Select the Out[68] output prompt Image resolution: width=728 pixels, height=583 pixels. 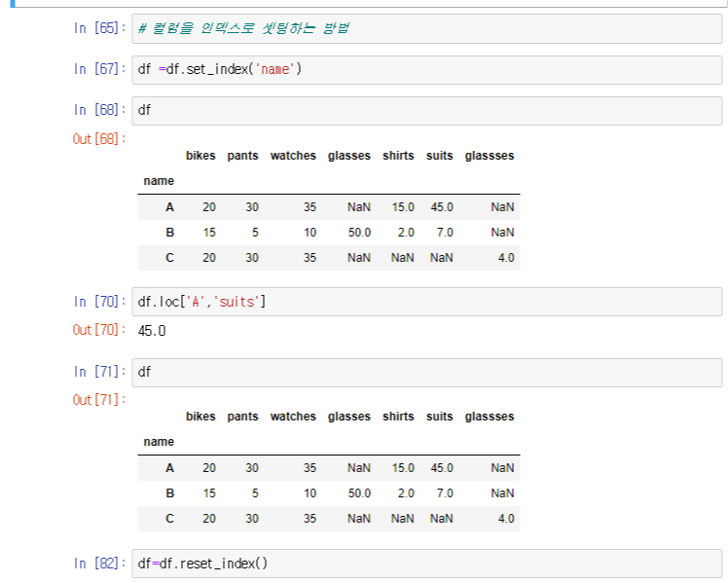click(x=99, y=139)
